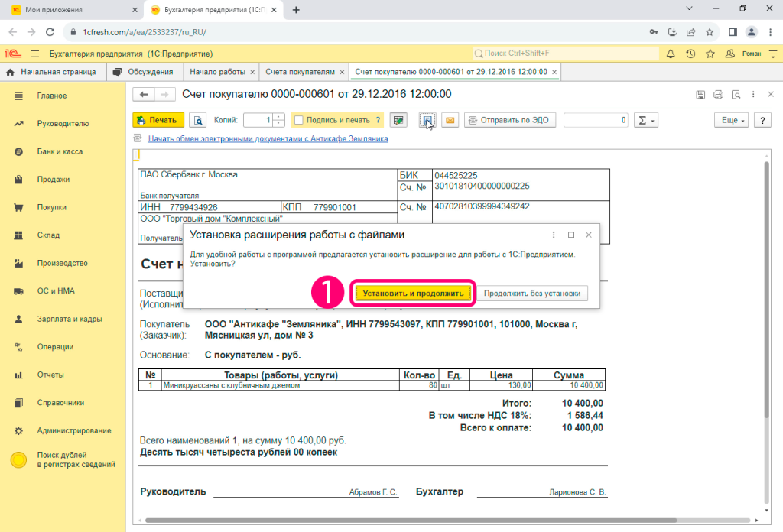Open the sigma sum dropdown
Viewport: 783px width, 532px height.
pos(645,120)
